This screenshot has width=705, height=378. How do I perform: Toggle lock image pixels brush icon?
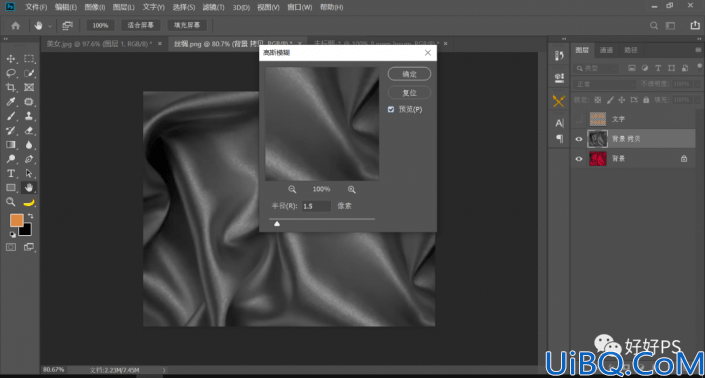click(610, 100)
